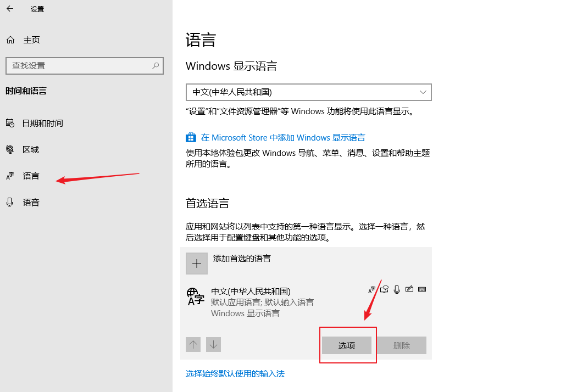Click the speech recognition microphone feature icon
Image resolution: width=566 pixels, height=392 pixels.
click(397, 289)
